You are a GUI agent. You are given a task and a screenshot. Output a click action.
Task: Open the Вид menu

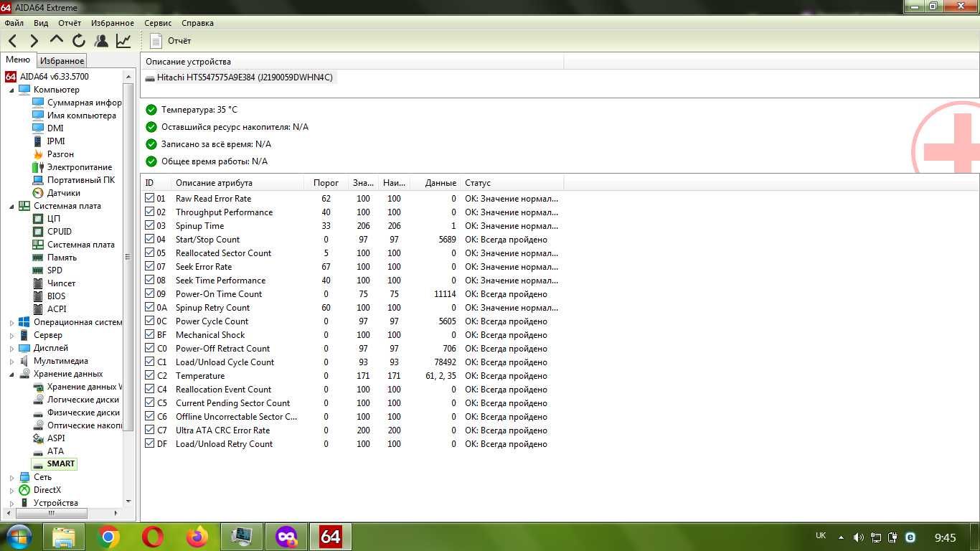[x=41, y=23]
